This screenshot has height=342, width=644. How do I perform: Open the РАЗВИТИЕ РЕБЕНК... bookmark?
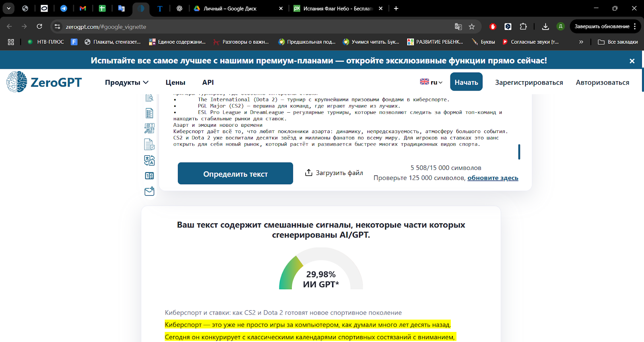click(x=435, y=42)
